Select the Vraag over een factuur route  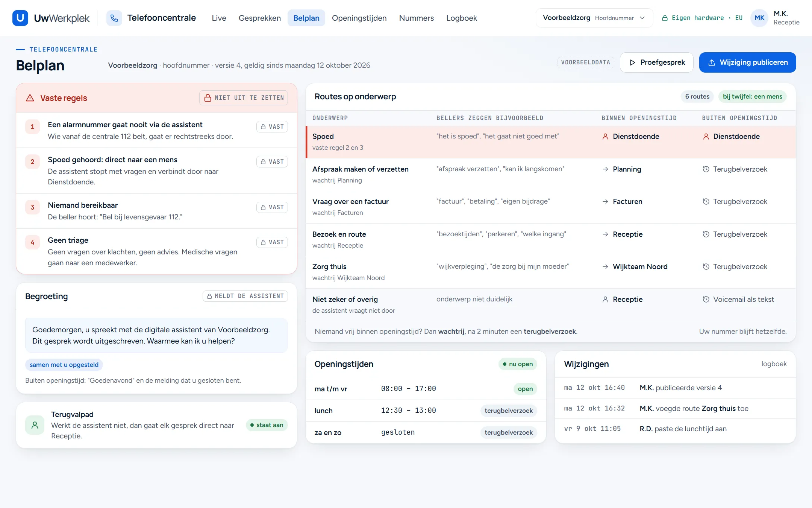(551, 207)
